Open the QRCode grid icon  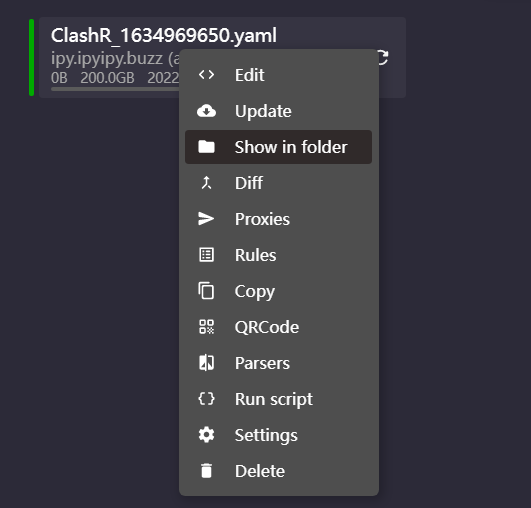pos(206,327)
